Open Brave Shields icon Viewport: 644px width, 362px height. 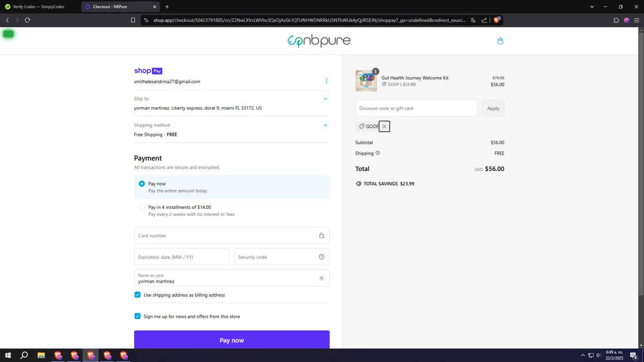(497, 20)
